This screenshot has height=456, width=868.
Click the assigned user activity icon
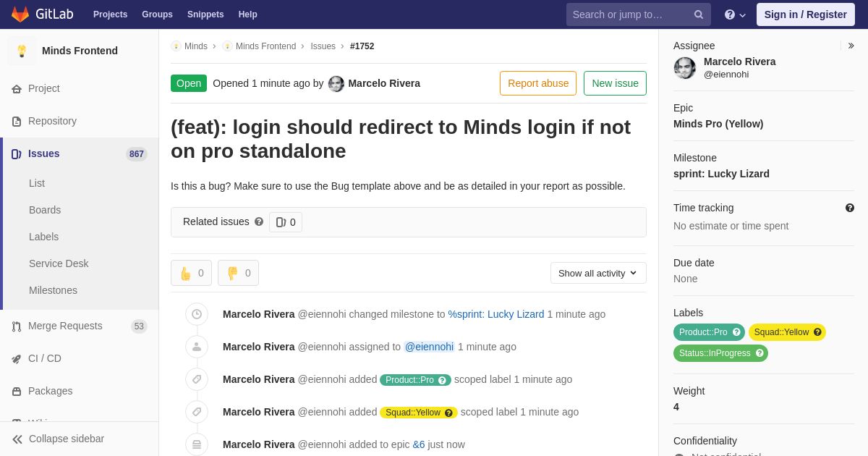pos(197,347)
